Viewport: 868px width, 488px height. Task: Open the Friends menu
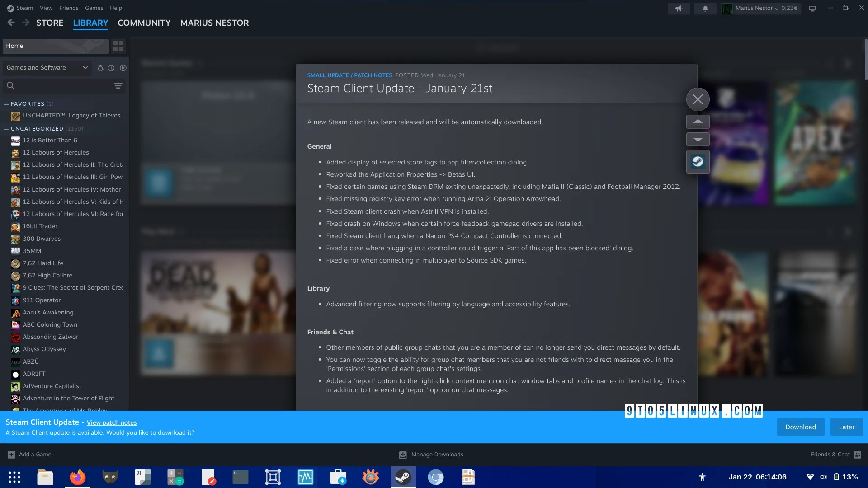[x=68, y=8]
